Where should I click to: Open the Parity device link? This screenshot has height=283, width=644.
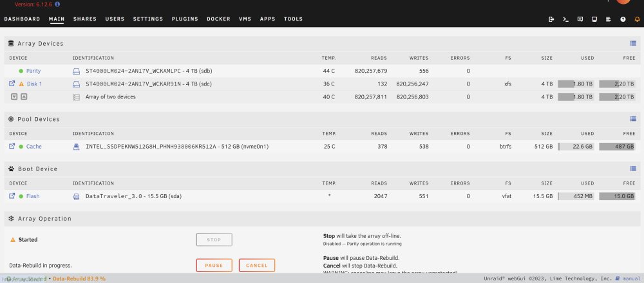tap(33, 71)
